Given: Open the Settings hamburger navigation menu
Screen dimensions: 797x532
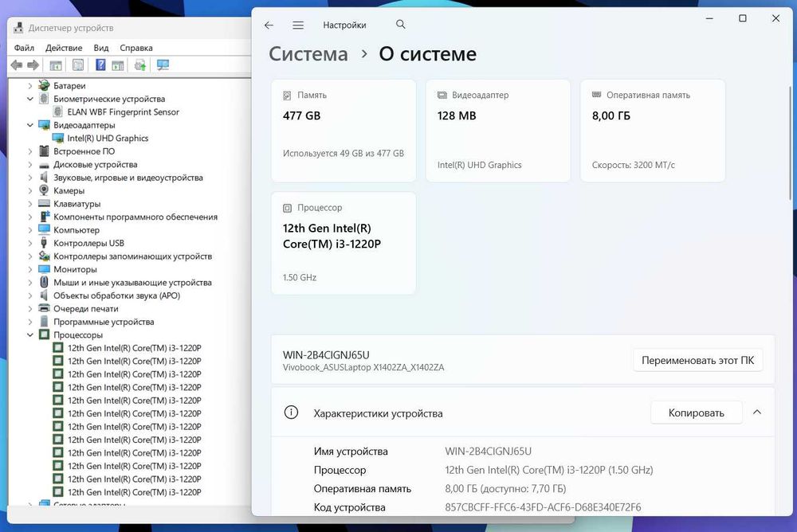Looking at the screenshot, I should 298,25.
